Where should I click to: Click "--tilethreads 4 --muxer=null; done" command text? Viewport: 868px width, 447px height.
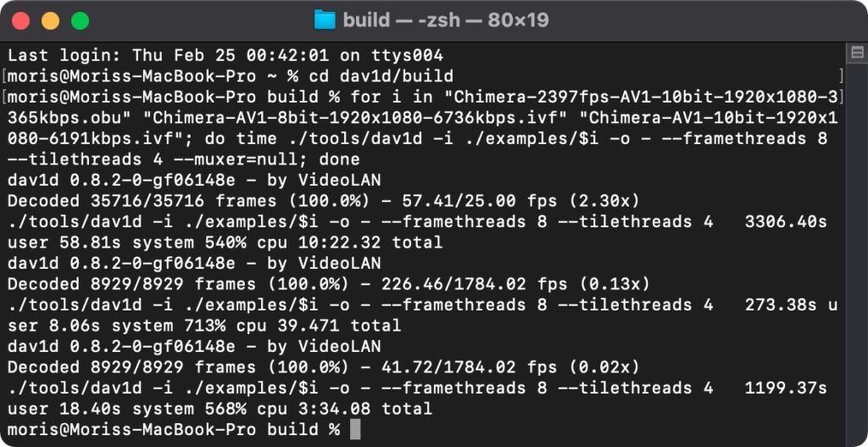click(x=184, y=159)
